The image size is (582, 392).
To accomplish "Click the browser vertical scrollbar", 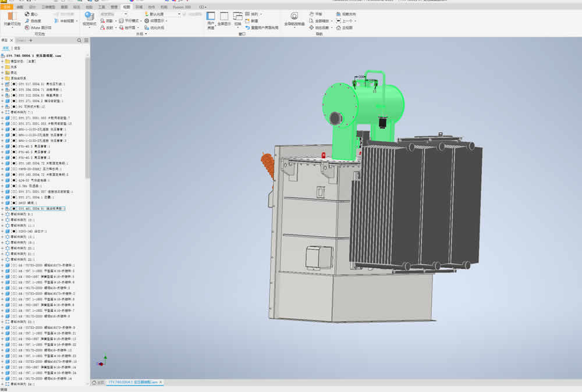I will (x=87, y=118).
